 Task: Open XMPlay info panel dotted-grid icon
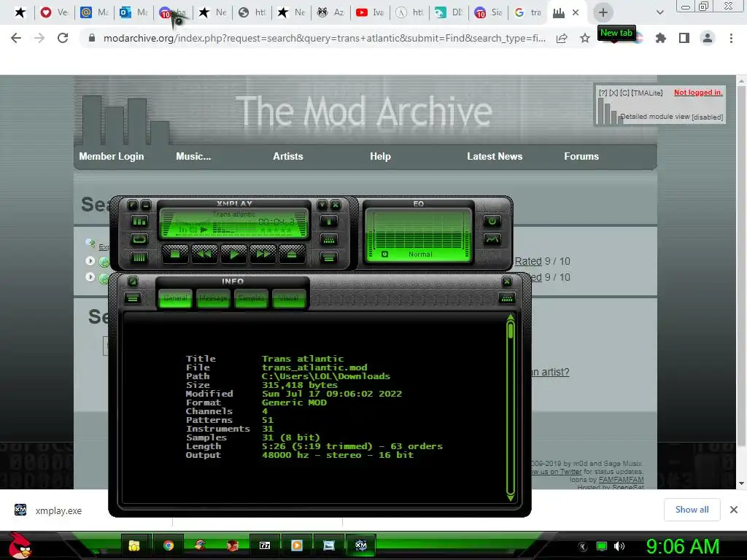(x=329, y=239)
